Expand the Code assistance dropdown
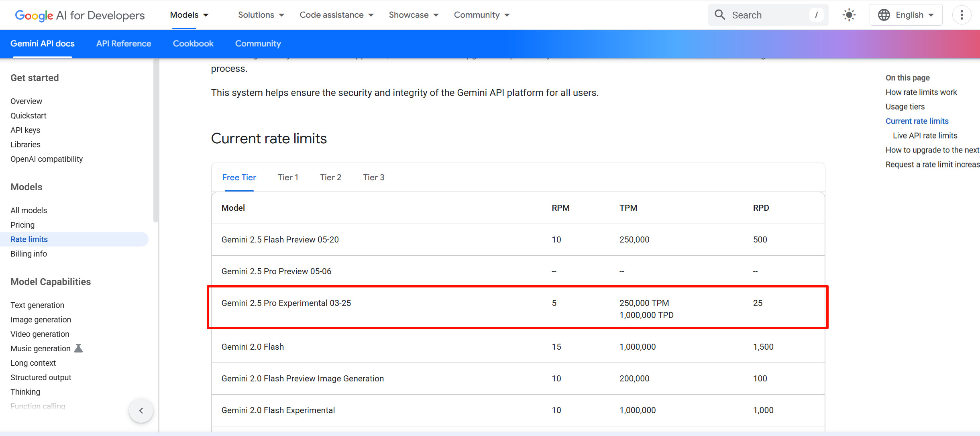The width and height of the screenshot is (980, 436). [336, 15]
